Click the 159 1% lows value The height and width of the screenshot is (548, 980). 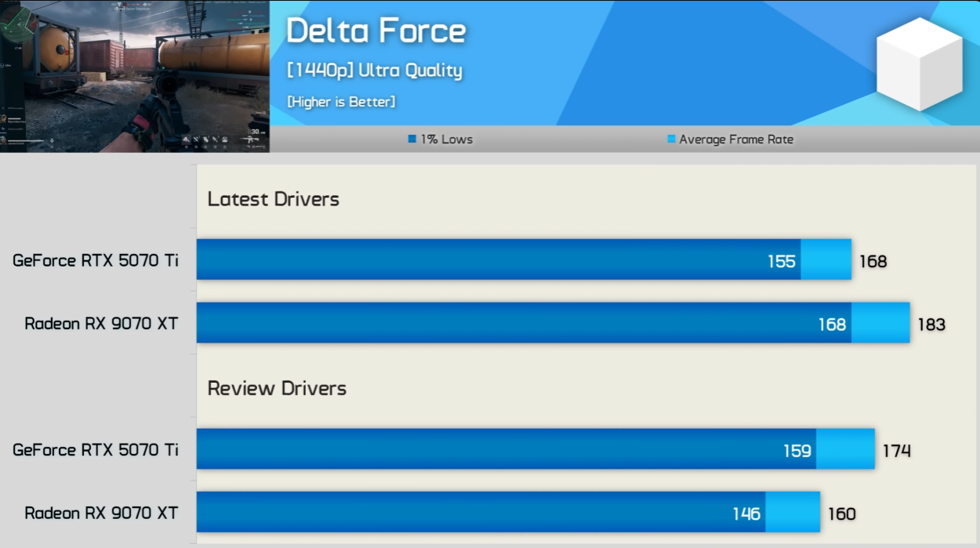coord(797,451)
